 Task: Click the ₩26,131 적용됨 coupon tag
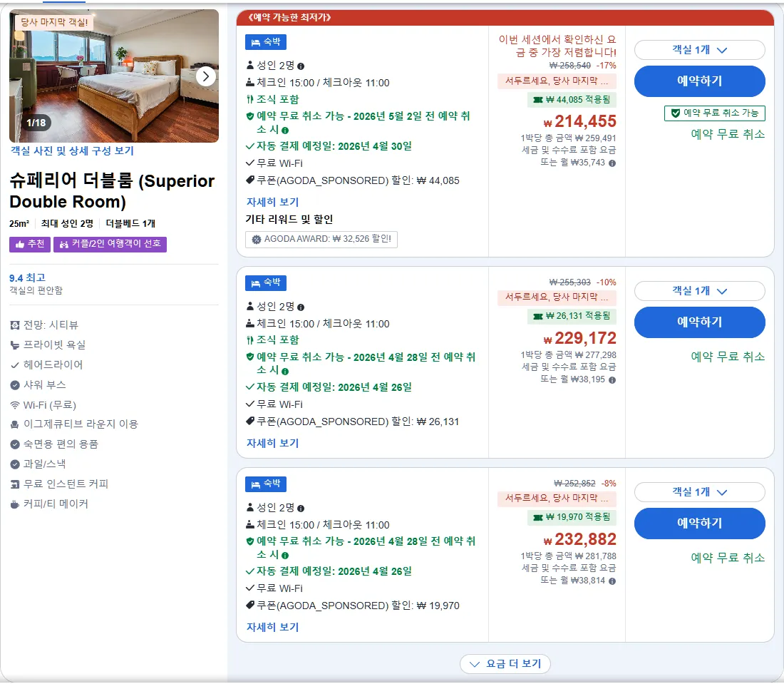(x=572, y=316)
